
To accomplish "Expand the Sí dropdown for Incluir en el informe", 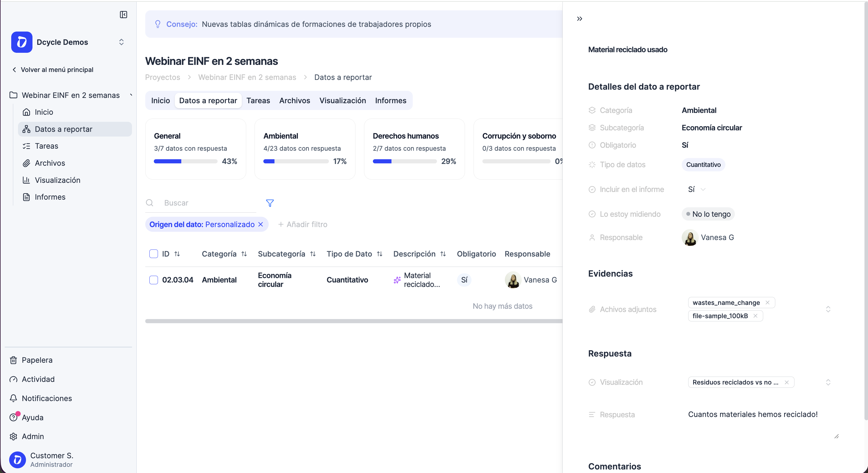I will click(x=703, y=189).
